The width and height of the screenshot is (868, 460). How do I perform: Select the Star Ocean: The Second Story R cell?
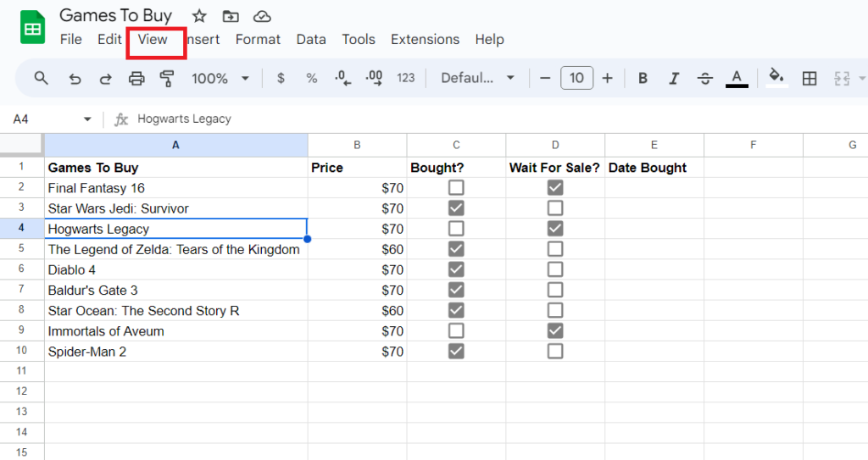coord(176,311)
